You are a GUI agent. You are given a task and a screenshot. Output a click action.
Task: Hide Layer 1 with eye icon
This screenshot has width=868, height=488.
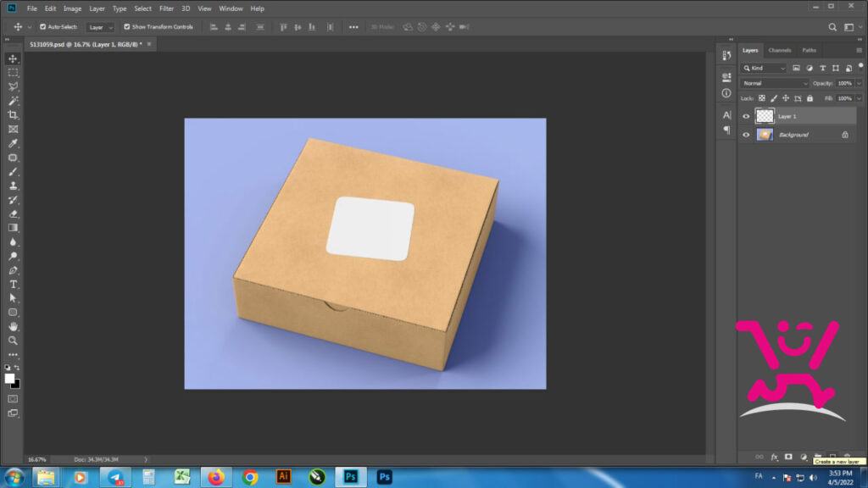coord(746,116)
